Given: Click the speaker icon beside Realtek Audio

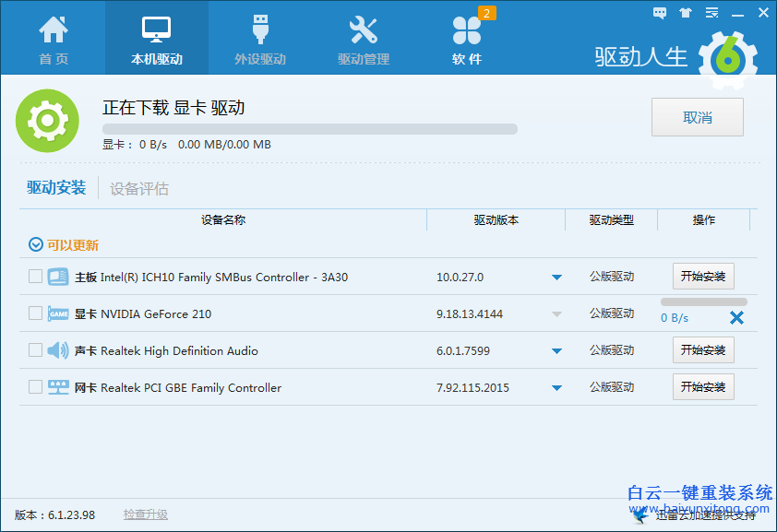Looking at the screenshot, I should pyautogui.click(x=58, y=350).
